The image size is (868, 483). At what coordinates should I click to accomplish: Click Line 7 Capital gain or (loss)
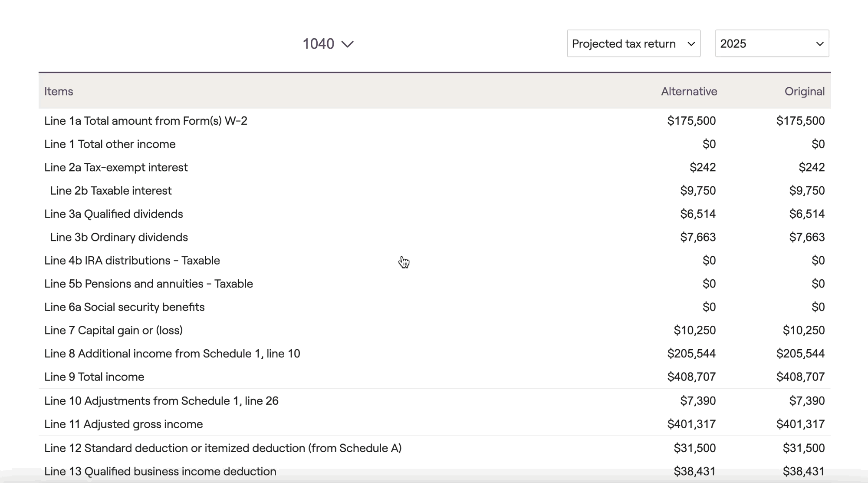114,330
